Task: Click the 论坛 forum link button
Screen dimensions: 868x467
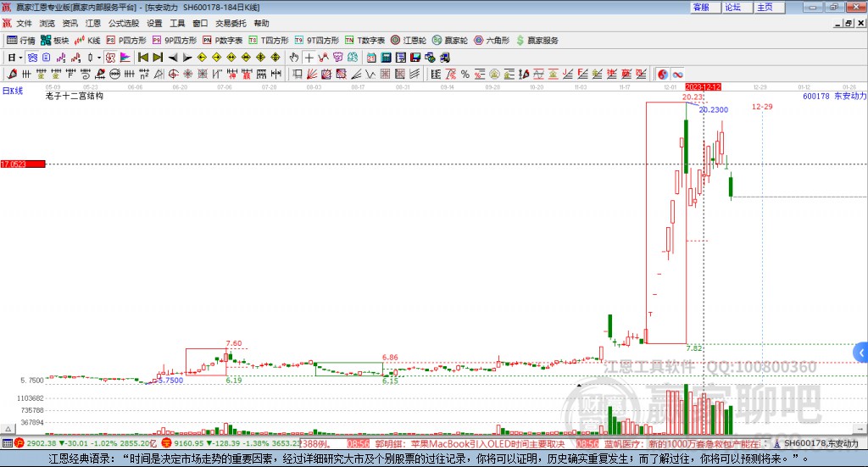Action: pyautogui.click(x=732, y=7)
